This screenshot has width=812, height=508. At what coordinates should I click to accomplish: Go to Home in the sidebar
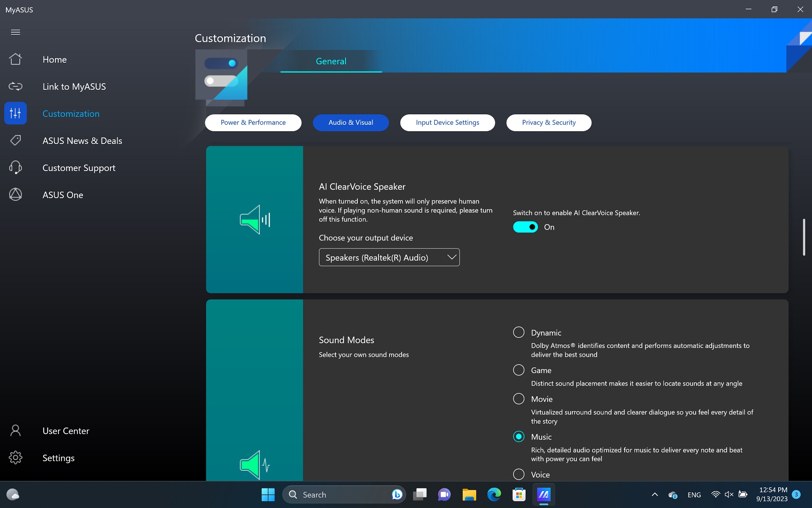click(x=55, y=60)
